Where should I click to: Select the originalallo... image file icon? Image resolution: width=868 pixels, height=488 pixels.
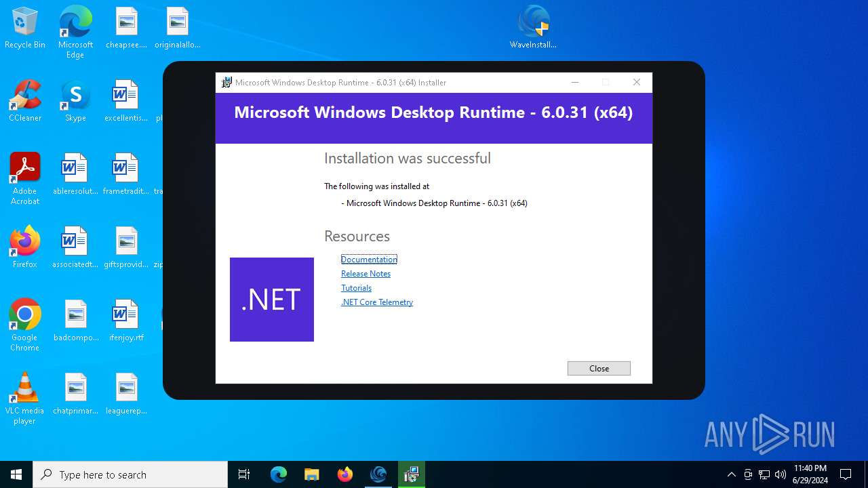pos(178,28)
